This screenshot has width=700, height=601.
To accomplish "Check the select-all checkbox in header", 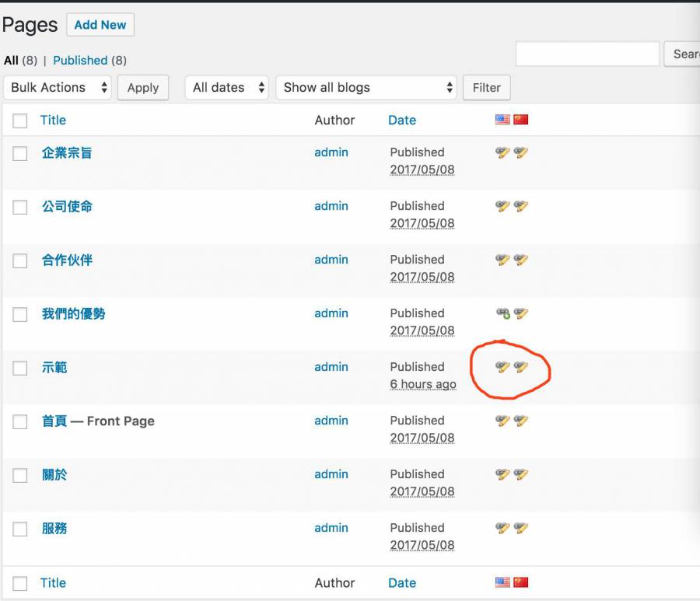I will pyautogui.click(x=20, y=121).
